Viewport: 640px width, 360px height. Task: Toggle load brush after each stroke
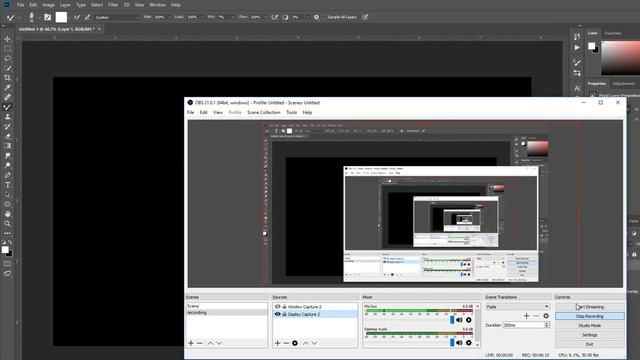click(x=77, y=17)
